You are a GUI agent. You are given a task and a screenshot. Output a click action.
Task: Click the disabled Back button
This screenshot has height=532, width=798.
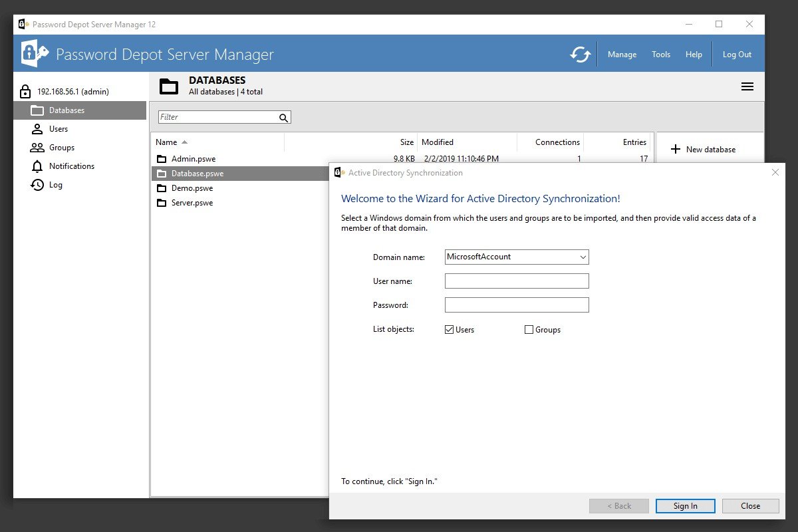point(618,506)
